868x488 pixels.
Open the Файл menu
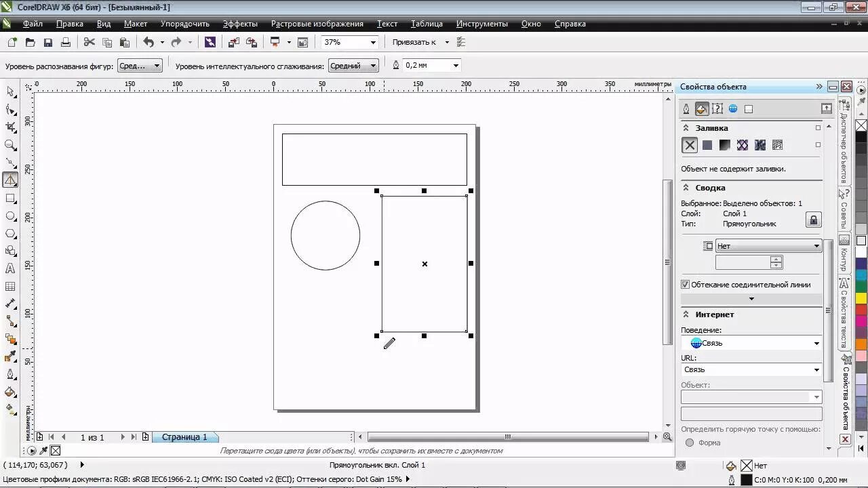(x=33, y=24)
